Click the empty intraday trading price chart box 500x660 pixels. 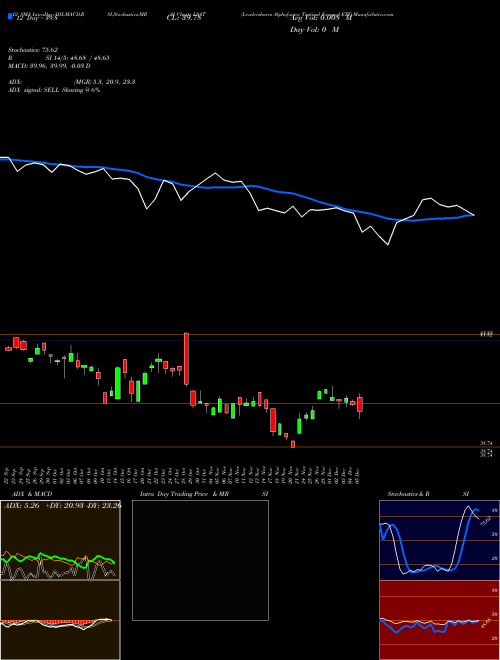(200, 560)
